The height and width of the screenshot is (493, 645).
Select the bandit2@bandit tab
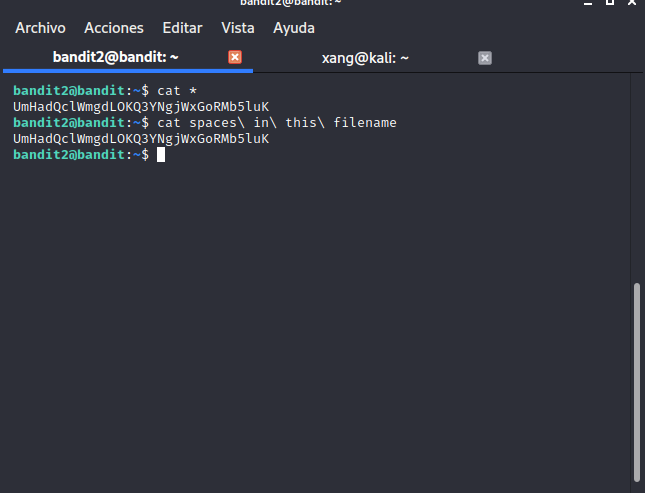128,57
